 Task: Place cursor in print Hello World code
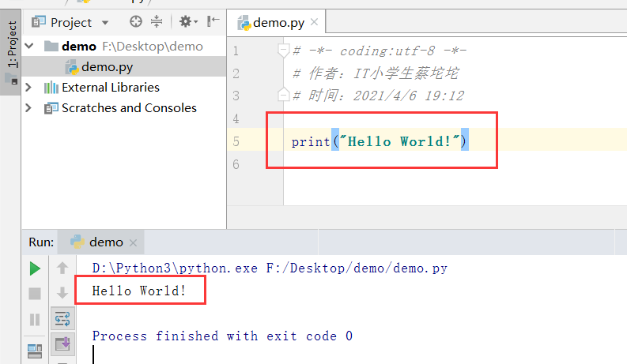(x=379, y=141)
